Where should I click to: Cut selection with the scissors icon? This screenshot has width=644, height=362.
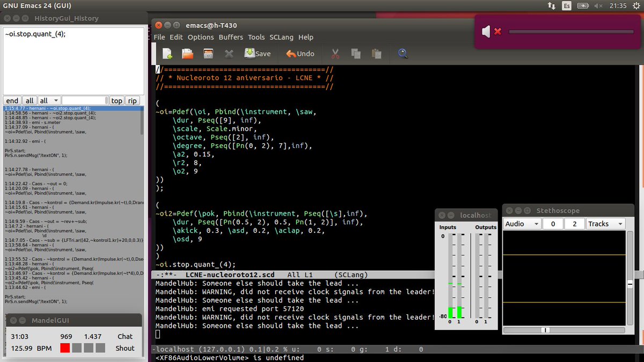(335, 53)
